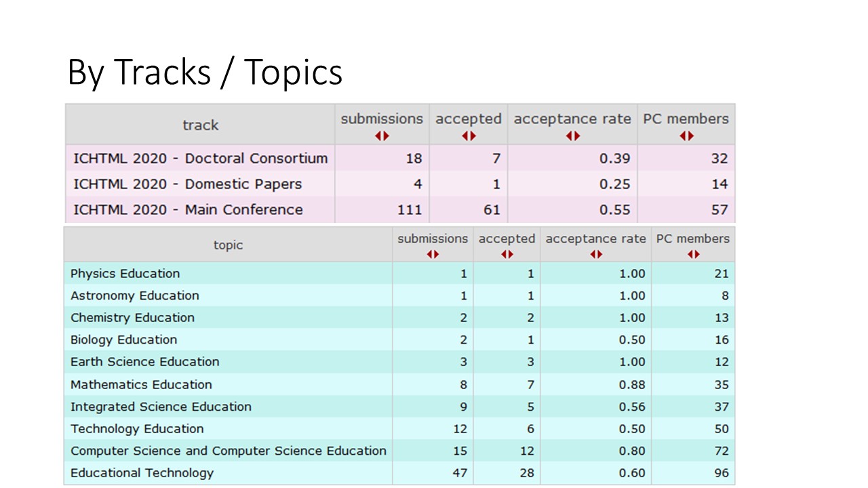Click Computer Science PC members value 72
Image resolution: width=868 pixels, height=488 pixels.
pyautogui.click(x=722, y=451)
